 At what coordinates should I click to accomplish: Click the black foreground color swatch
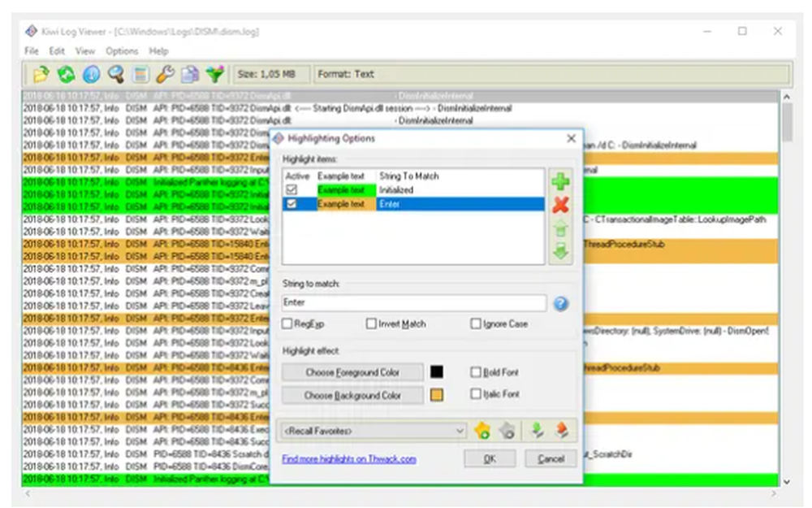click(x=437, y=371)
